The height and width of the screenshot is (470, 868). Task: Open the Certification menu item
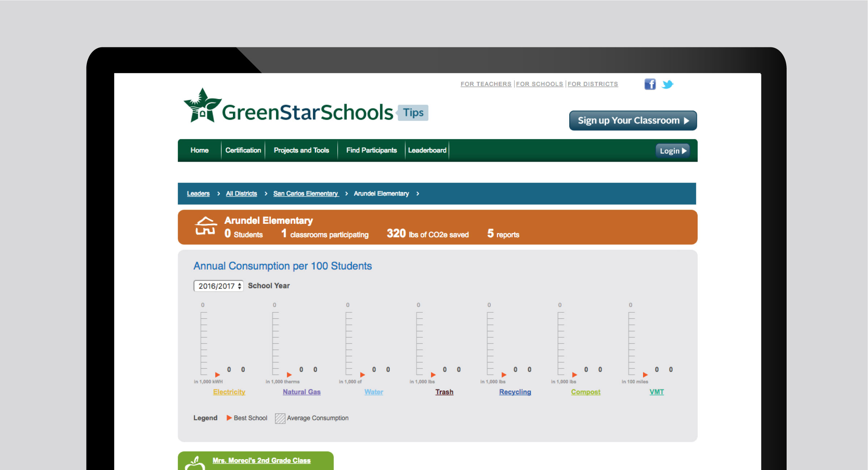[243, 150]
